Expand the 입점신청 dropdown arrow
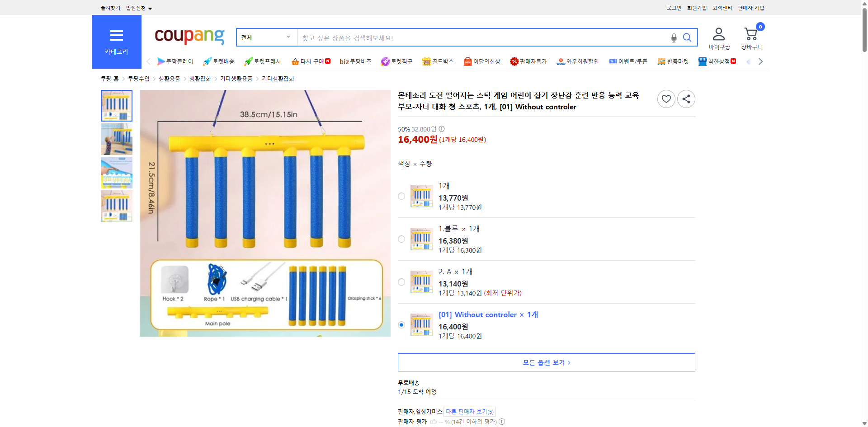The height and width of the screenshot is (427, 868). point(151,8)
